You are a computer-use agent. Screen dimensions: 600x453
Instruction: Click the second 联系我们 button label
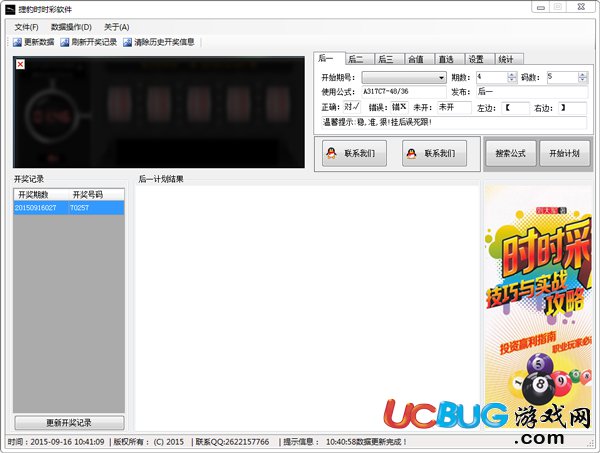(440, 153)
